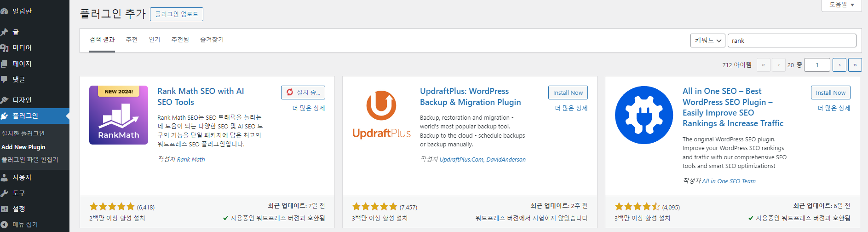Click the plugin search field containing rank

coord(792,41)
